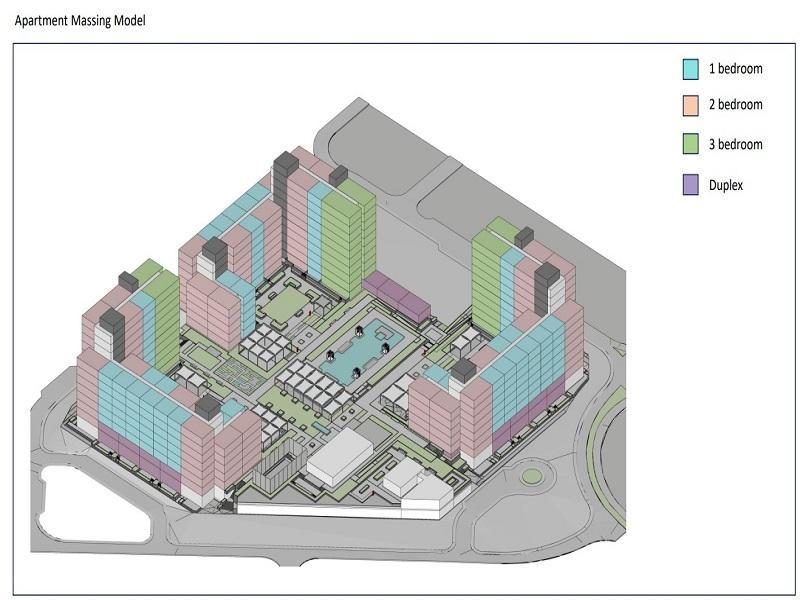The width and height of the screenshot is (800, 600).
Task: Click the purple Duplex legend swatch
Action: [690, 184]
